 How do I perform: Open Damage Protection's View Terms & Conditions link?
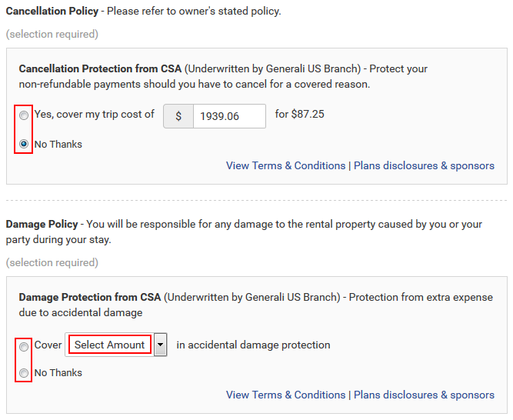coord(285,395)
